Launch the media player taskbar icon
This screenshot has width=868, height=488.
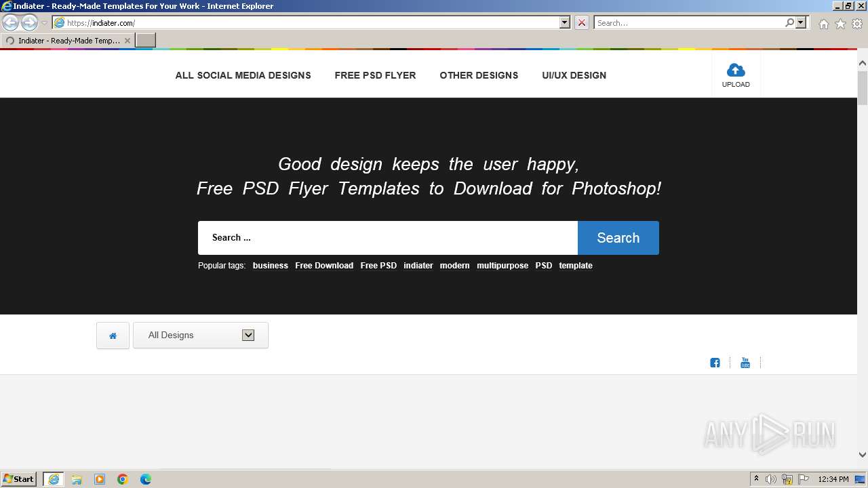(100, 479)
